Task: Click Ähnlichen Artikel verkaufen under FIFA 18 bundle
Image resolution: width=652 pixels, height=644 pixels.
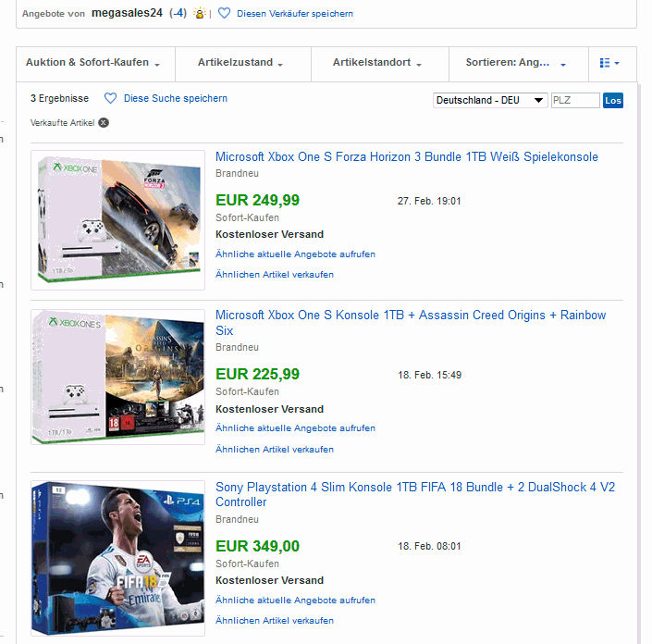Action: click(275, 621)
